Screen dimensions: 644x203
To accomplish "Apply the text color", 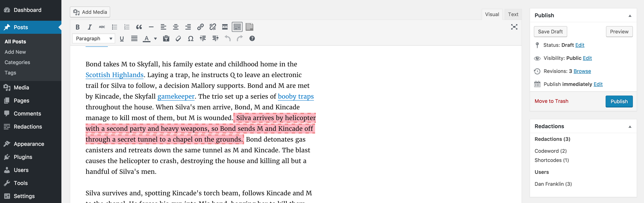I will point(146,39).
